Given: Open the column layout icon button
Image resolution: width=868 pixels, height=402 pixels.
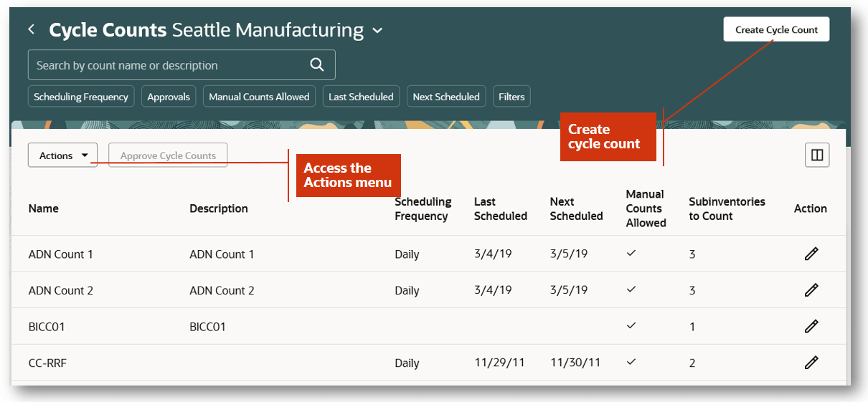Looking at the screenshot, I should tap(817, 155).
